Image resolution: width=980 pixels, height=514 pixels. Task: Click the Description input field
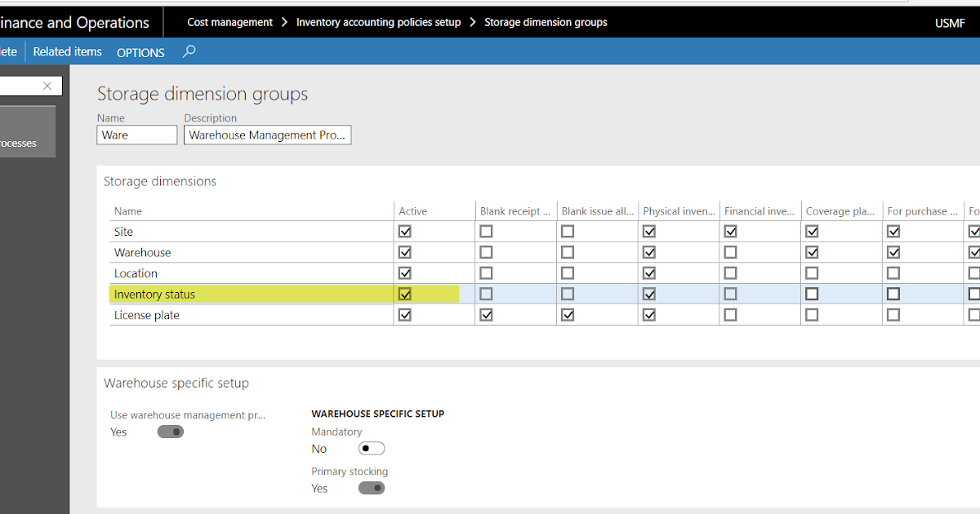point(267,135)
